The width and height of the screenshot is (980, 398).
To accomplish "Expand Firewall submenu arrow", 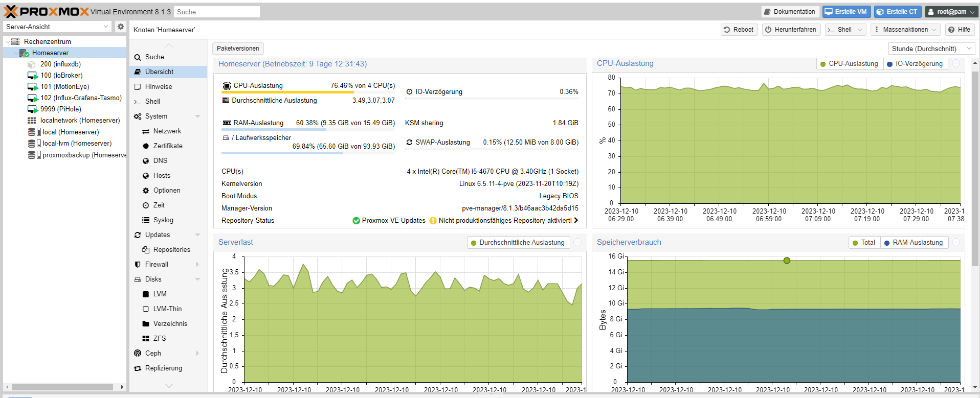I will (197, 264).
